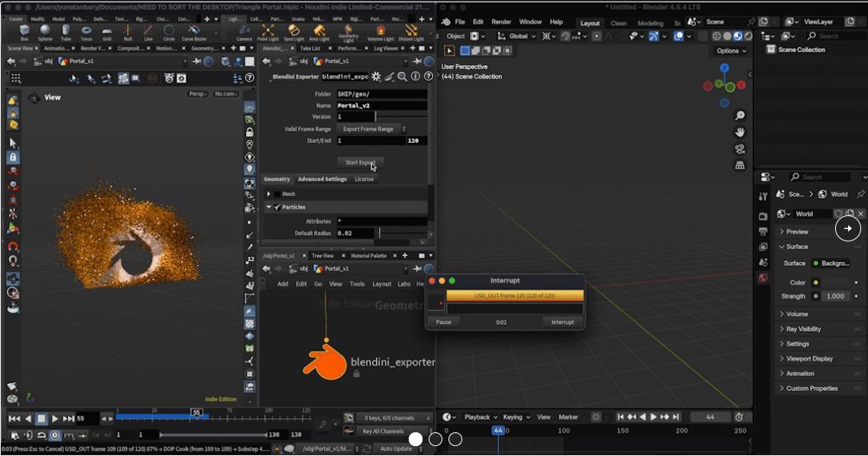Select the hand pan icon in Blender viewport
868x456 pixels.
tap(740, 132)
